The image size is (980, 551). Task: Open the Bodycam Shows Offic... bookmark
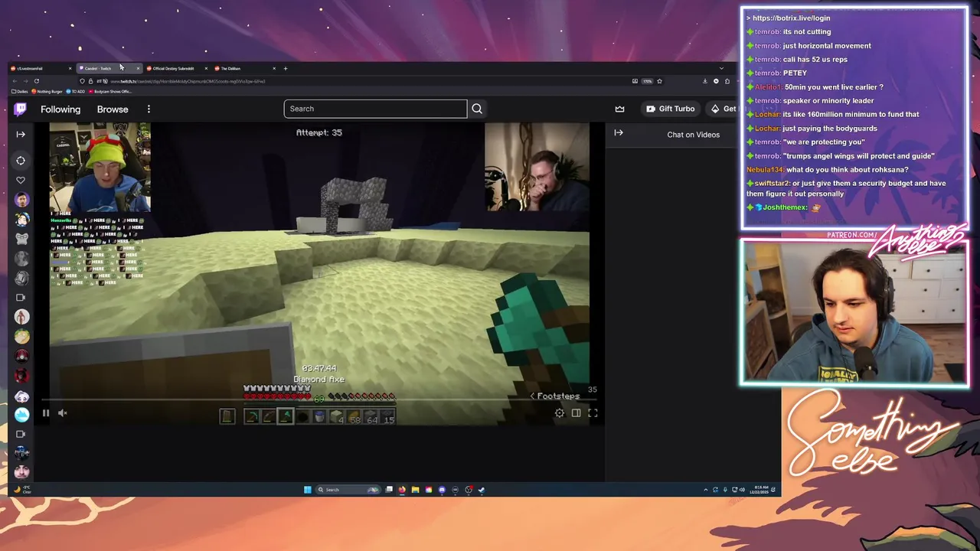(110, 91)
